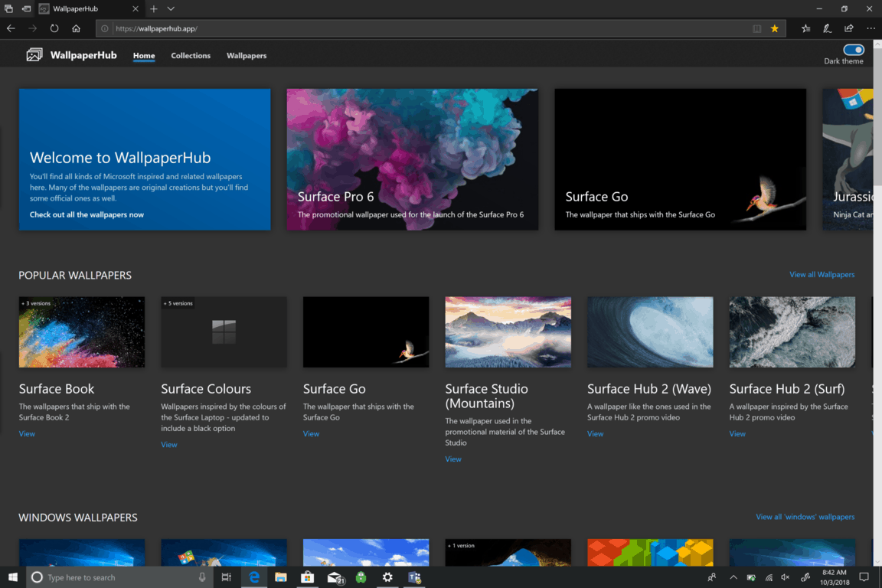Click the add notes pen icon
Image resolution: width=882 pixels, height=588 pixels.
coord(828,28)
